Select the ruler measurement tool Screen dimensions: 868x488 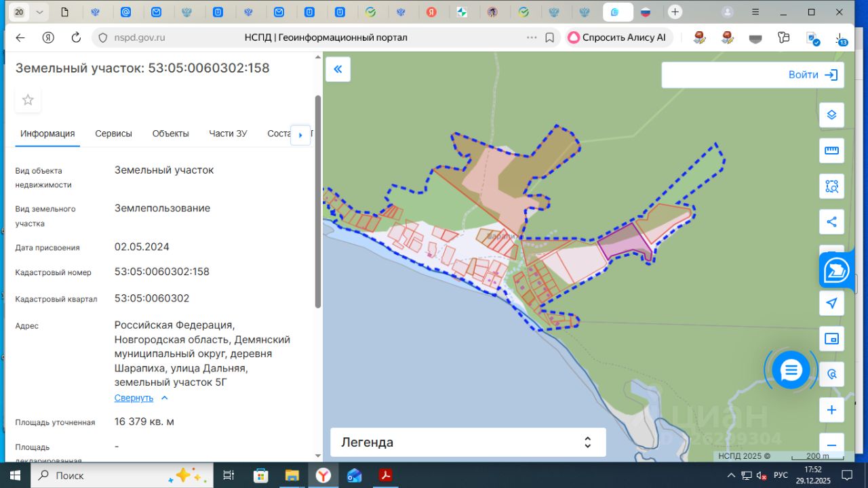coord(831,150)
